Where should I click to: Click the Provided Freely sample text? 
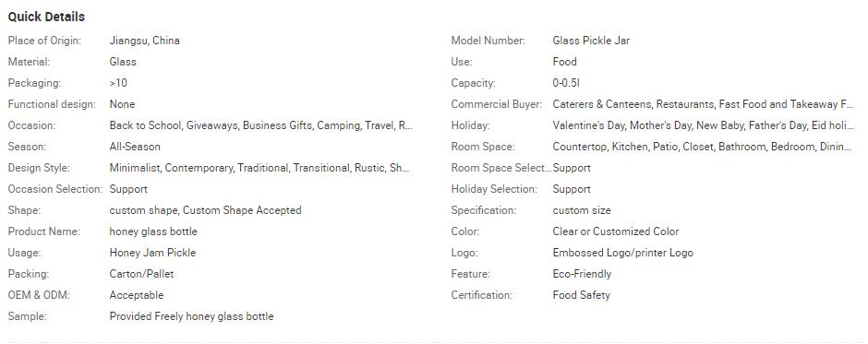pos(191,317)
